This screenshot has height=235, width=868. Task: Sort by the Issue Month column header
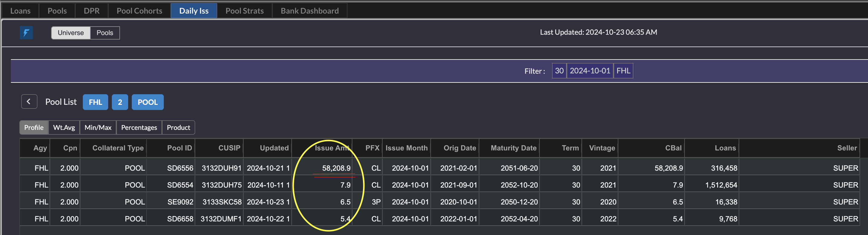(406, 148)
